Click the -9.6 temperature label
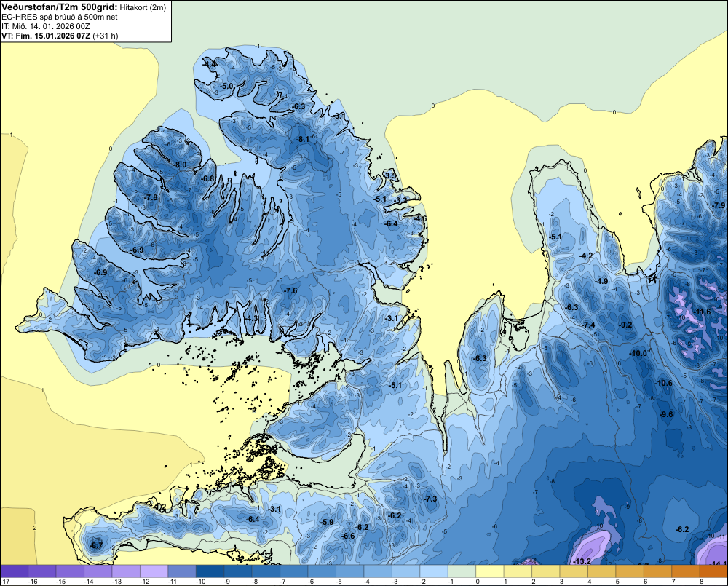The height and width of the screenshot is (586, 728). click(666, 414)
